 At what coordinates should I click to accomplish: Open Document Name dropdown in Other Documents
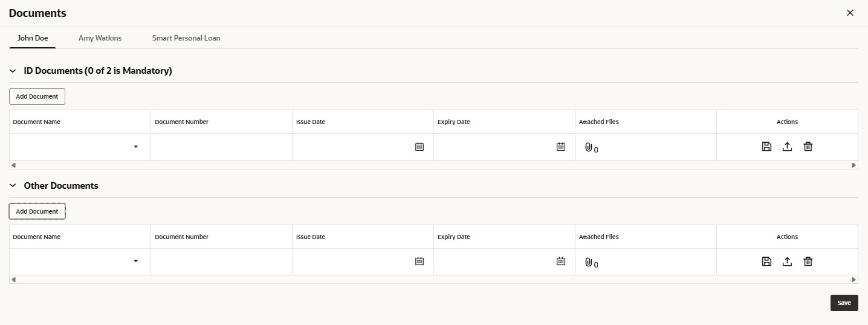pos(135,261)
